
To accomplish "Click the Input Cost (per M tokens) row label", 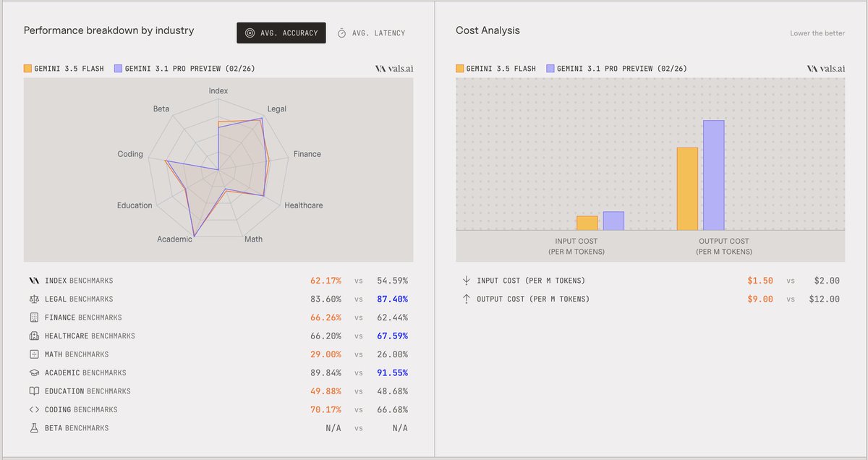I will tap(532, 281).
